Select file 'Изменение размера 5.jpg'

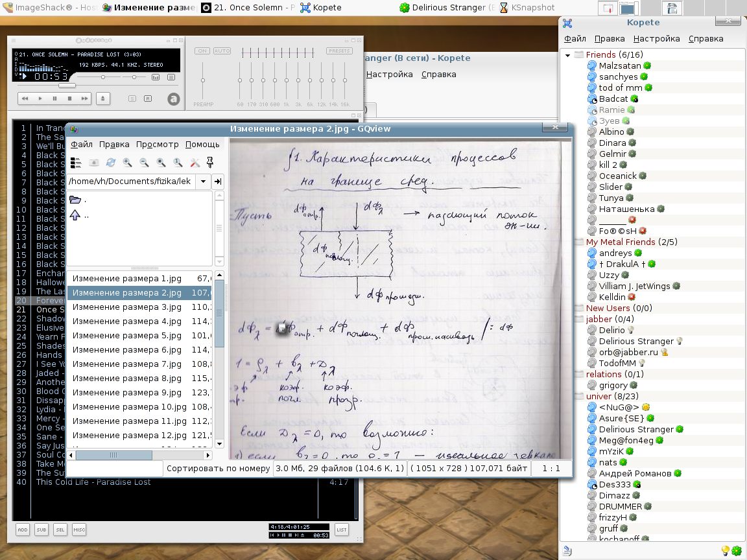click(140, 335)
